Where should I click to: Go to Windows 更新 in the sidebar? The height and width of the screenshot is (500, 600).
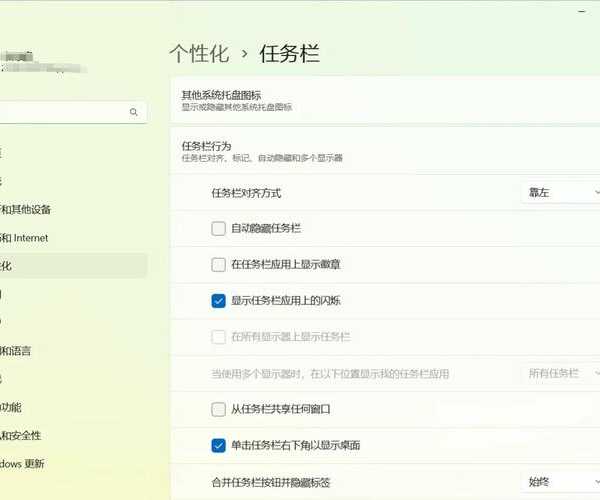23,464
